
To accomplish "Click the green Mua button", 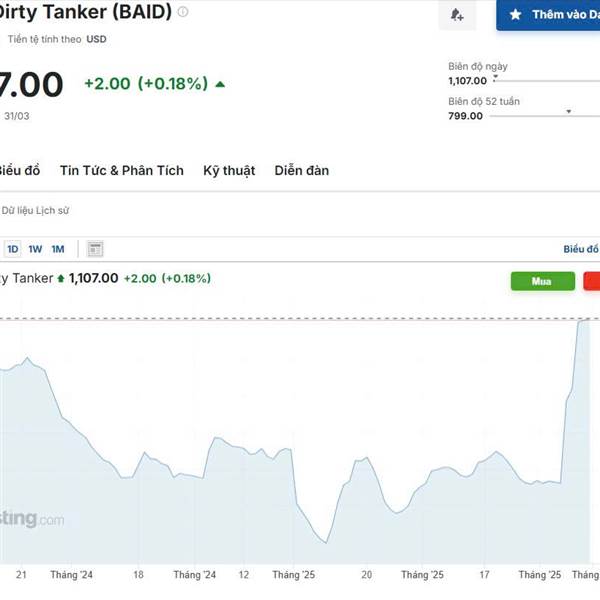I will coord(543,281).
